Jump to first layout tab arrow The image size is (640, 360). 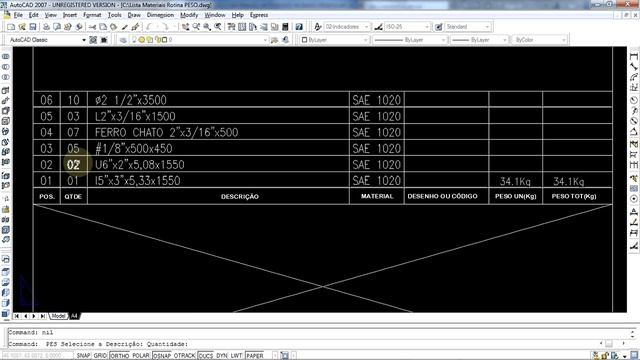(17, 316)
